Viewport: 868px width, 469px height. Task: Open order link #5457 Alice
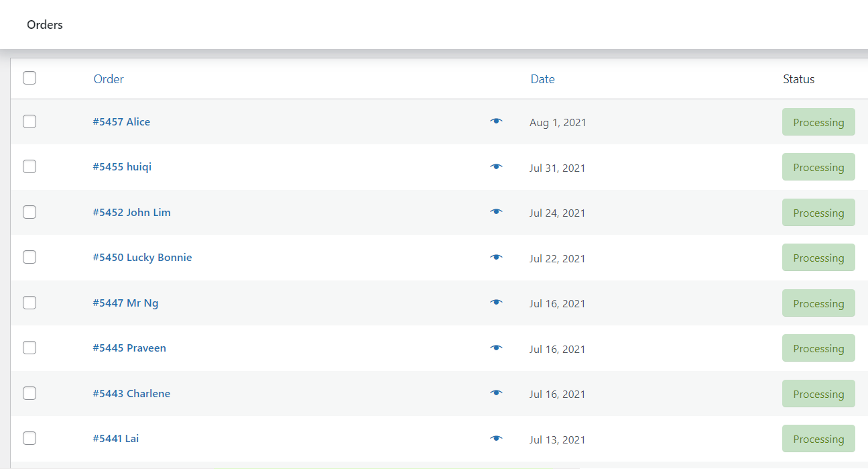[x=121, y=122]
